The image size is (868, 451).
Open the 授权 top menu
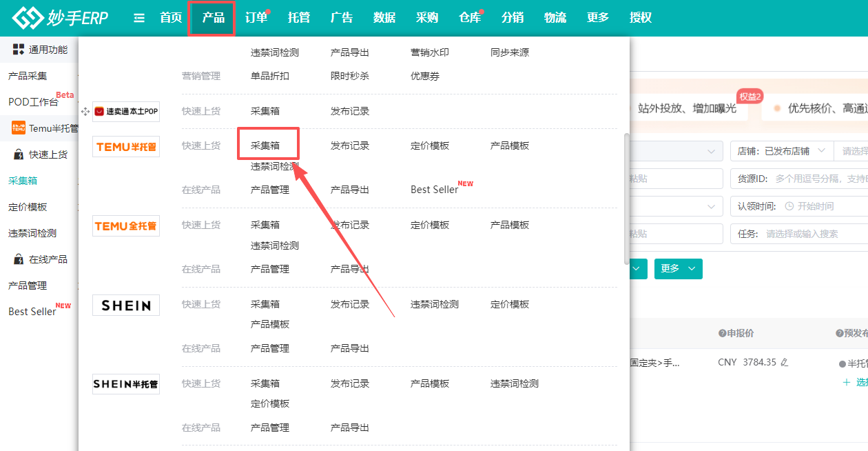click(641, 18)
